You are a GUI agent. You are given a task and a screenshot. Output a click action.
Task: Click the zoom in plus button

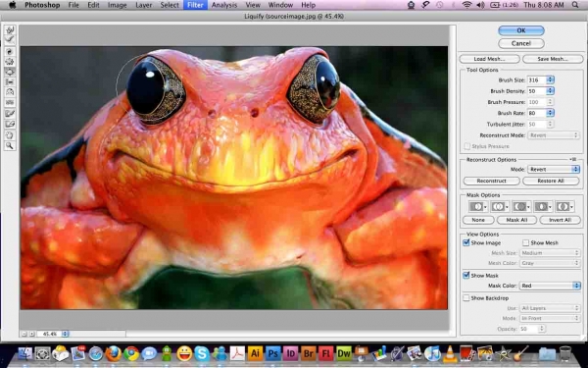click(x=32, y=334)
